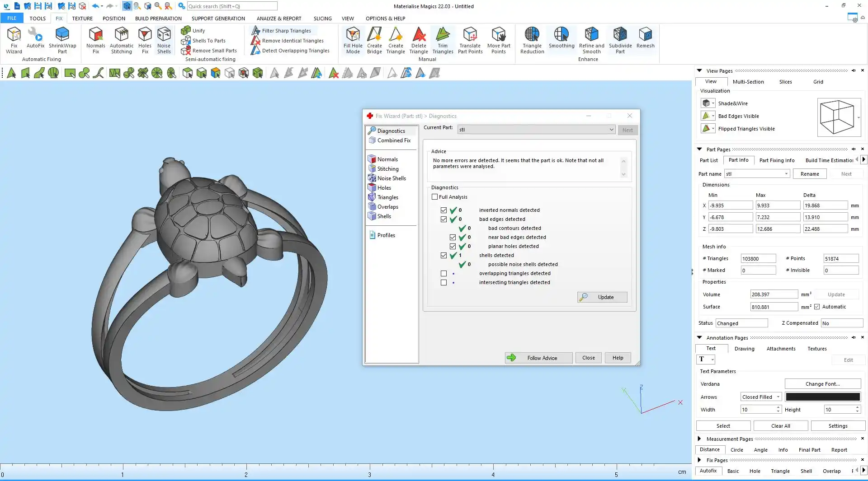The height and width of the screenshot is (481, 868).
Task: Select the ShrinkWrap Part tool
Action: [x=62, y=40]
